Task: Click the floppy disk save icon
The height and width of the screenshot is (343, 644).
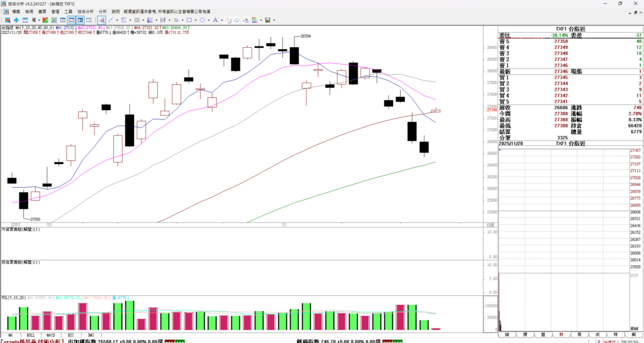Action: [267, 20]
